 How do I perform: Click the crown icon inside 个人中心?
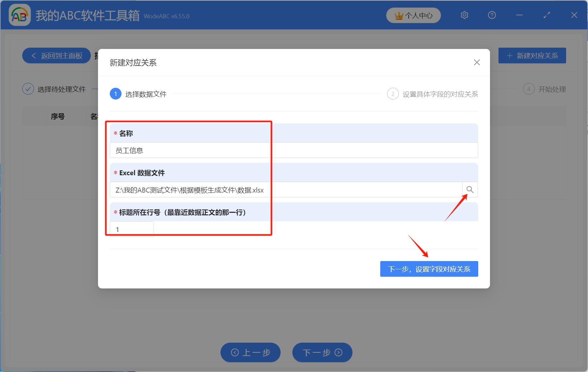click(399, 15)
